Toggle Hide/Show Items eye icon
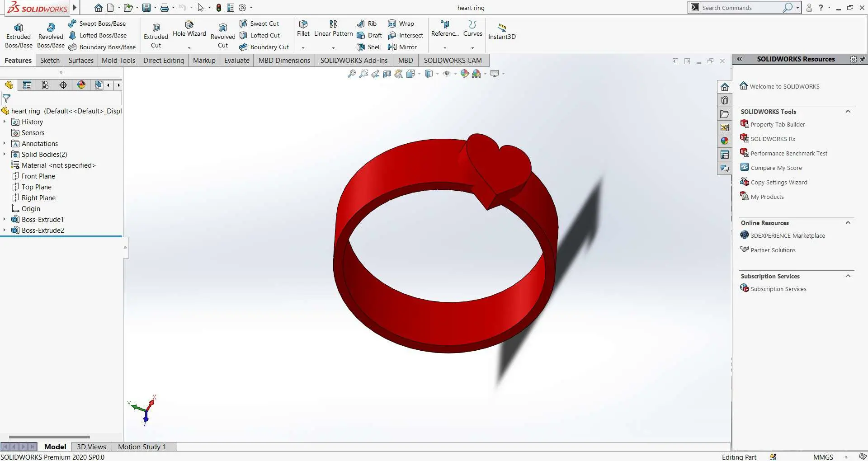This screenshot has height=461, width=868. click(447, 74)
